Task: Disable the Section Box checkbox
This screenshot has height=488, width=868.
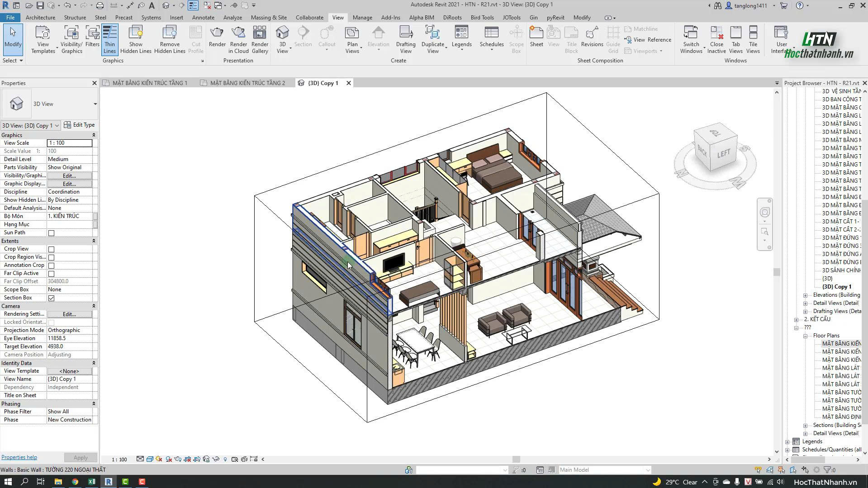Action: pyautogui.click(x=51, y=298)
